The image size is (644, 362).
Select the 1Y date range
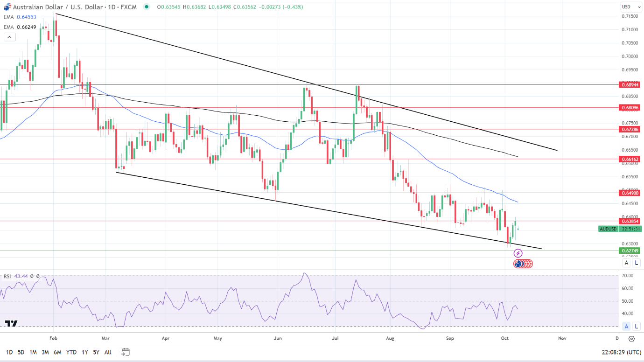coord(84,352)
